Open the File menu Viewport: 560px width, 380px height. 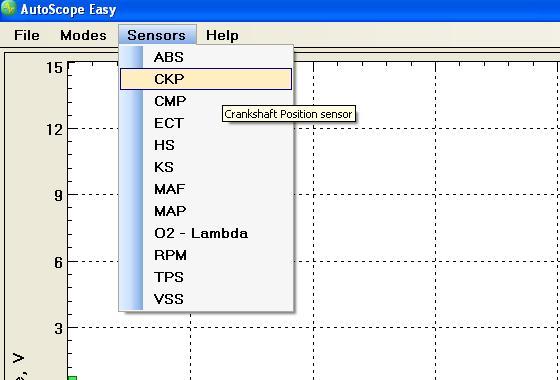pos(27,35)
